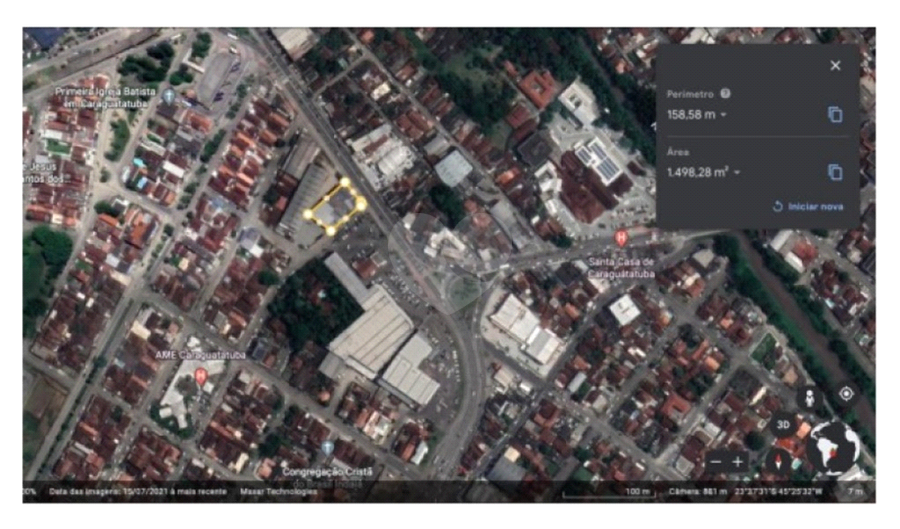This screenshot has width=900, height=529.
Task: Open the Perímetro help question mark
Action: click(x=725, y=94)
